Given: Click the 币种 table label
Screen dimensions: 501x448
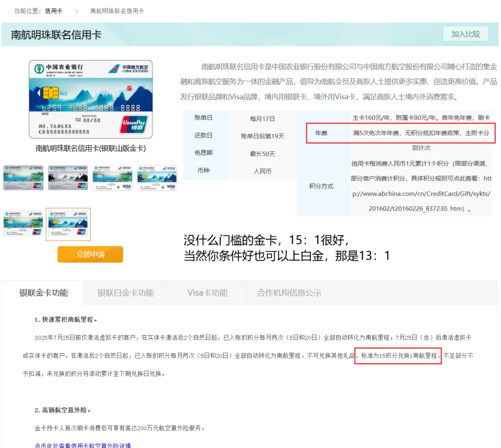Looking at the screenshot, I should [x=204, y=170].
